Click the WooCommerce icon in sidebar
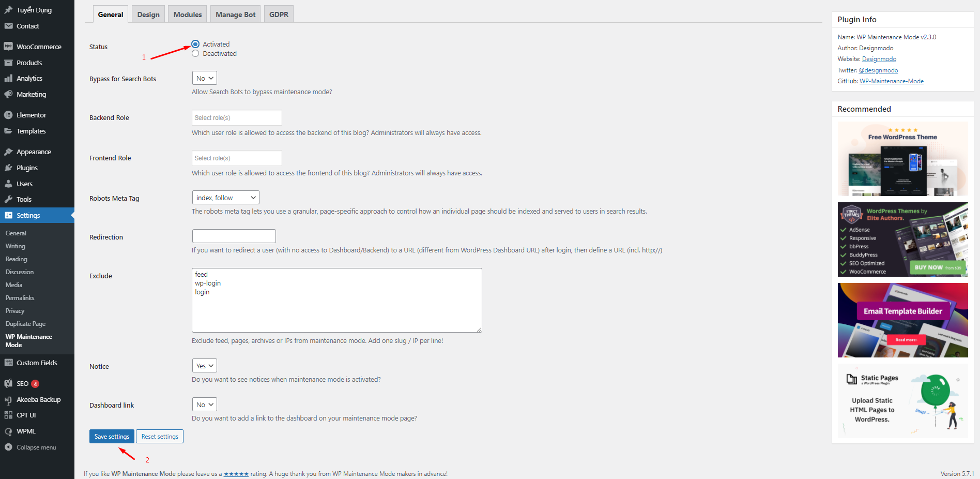Screen dimensions: 980x479 pos(8,47)
